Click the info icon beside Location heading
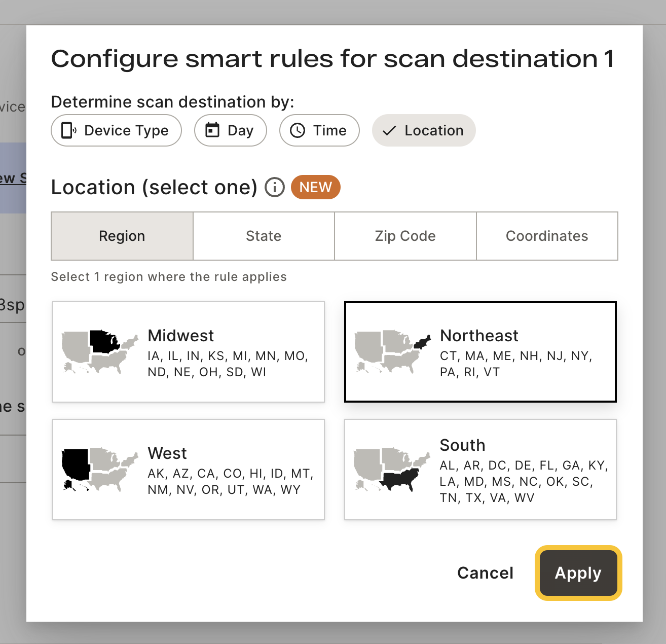 click(275, 188)
